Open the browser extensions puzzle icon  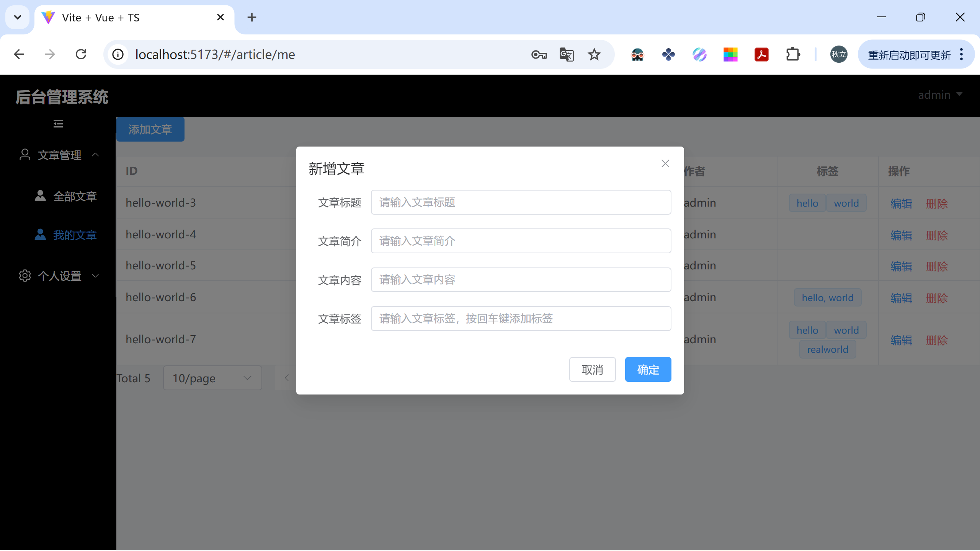pos(792,55)
